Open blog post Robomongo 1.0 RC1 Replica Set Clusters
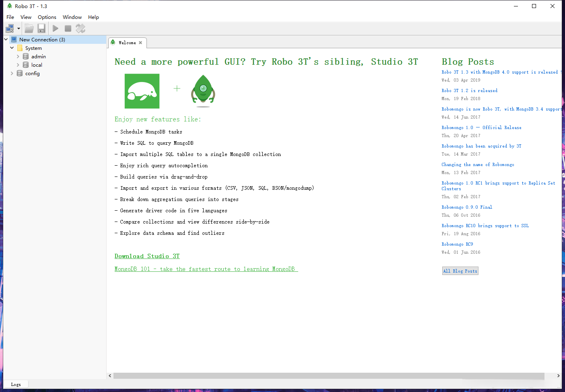565x392 pixels. point(498,186)
